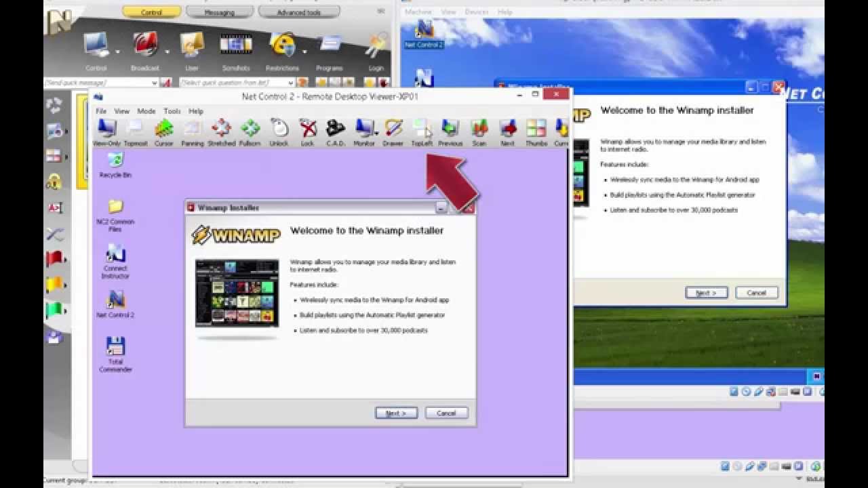The height and width of the screenshot is (488, 868).
Task: Click Winamp screenshot thumbnail in installer
Action: pos(237,293)
